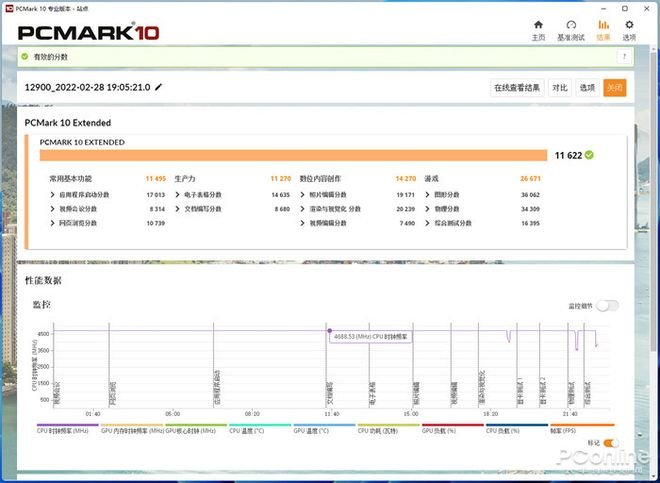Open the Options (选项) gear icon

629,26
